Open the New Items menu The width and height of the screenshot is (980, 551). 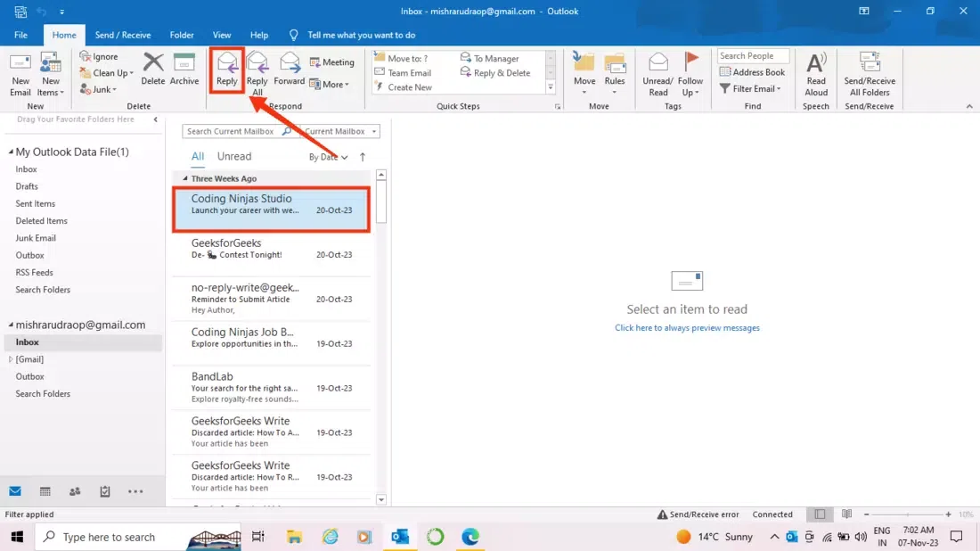click(x=51, y=74)
